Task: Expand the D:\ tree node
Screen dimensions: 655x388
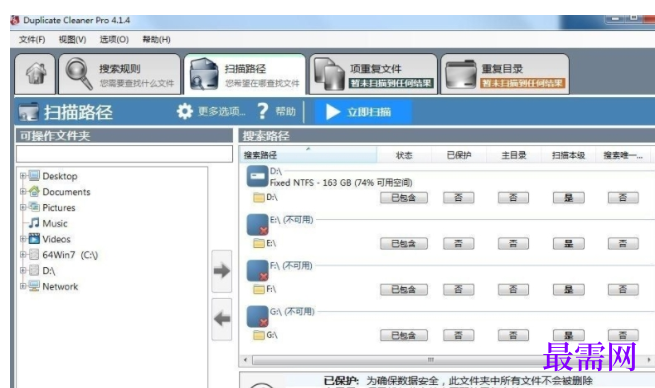Action: pyautogui.click(x=23, y=271)
